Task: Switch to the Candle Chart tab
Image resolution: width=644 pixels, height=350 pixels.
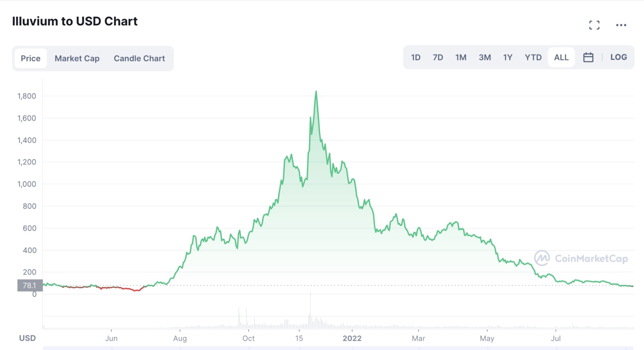Action: pos(139,58)
